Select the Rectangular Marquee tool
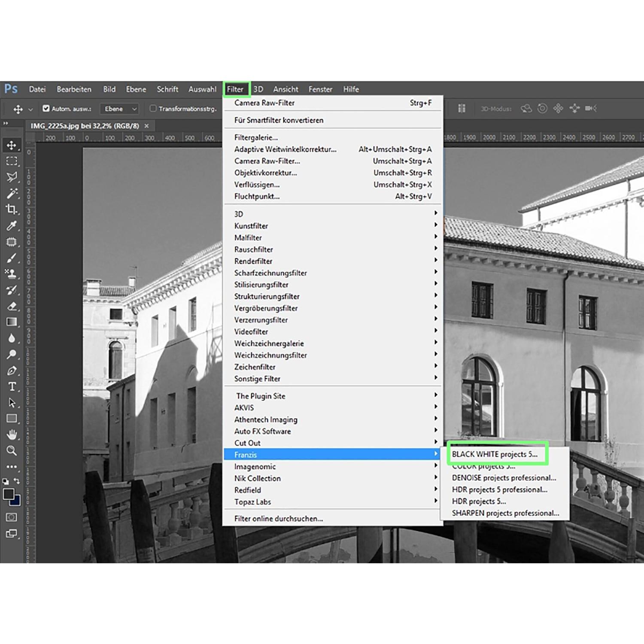644x644 pixels. tap(12, 161)
